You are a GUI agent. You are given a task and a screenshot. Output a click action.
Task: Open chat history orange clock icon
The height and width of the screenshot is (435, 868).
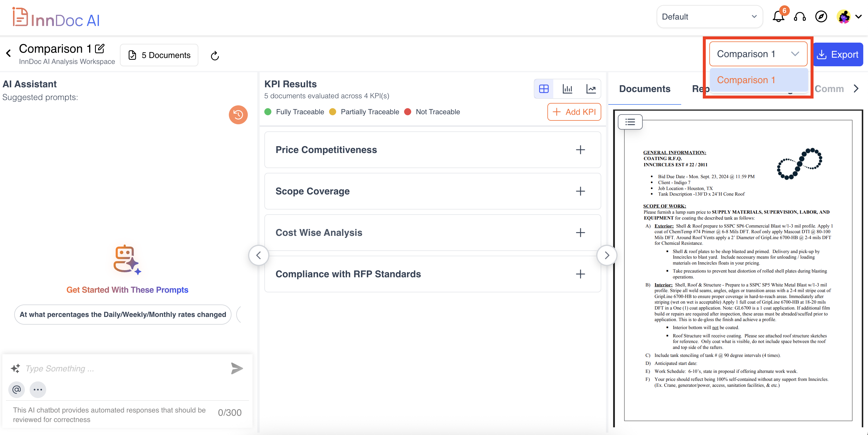click(x=238, y=115)
